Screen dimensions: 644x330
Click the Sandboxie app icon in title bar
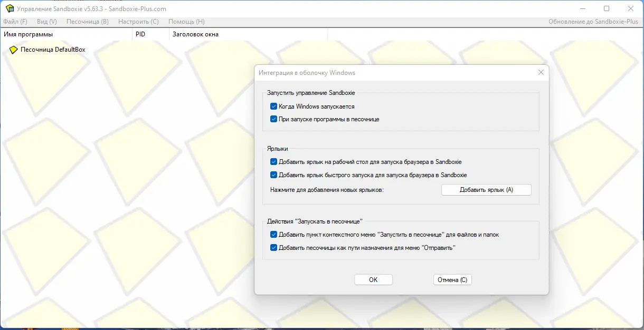point(10,8)
